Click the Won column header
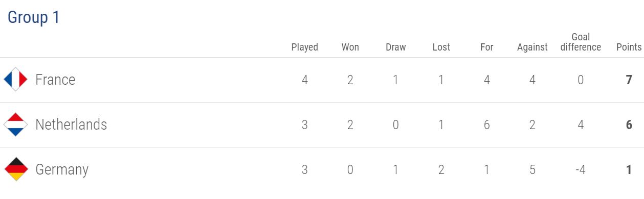 (x=350, y=47)
